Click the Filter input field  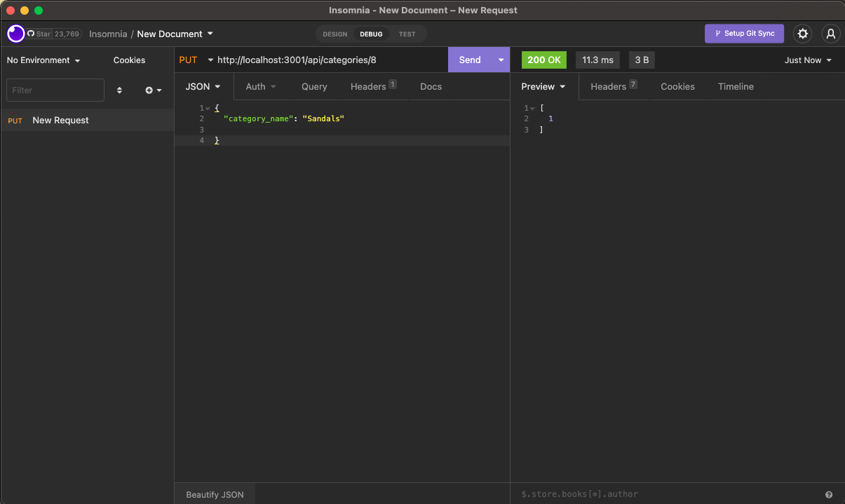click(x=55, y=90)
